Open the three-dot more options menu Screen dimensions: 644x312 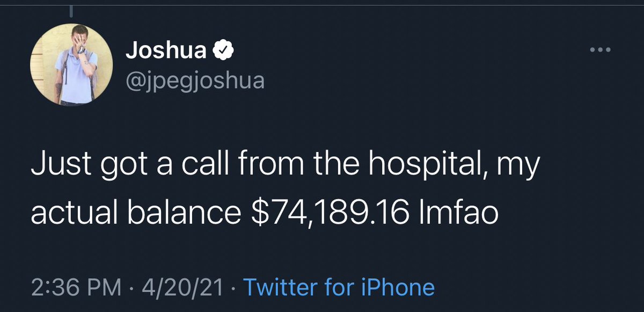[600, 50]
